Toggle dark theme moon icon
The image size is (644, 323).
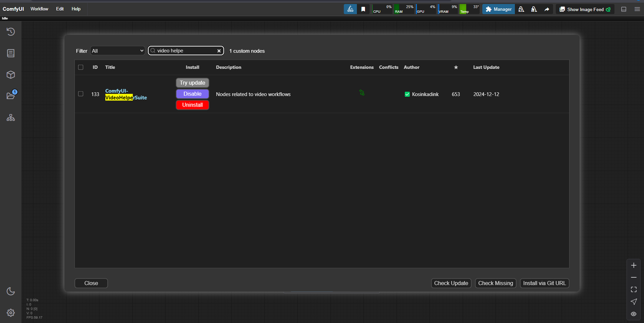pos(10,291)
